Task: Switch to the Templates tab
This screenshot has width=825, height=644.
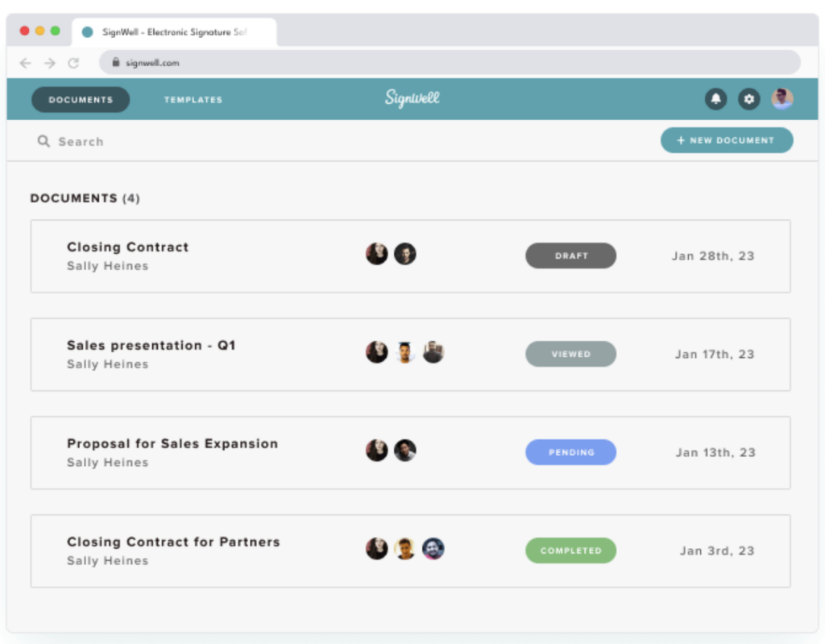Action: pos(193,99)
